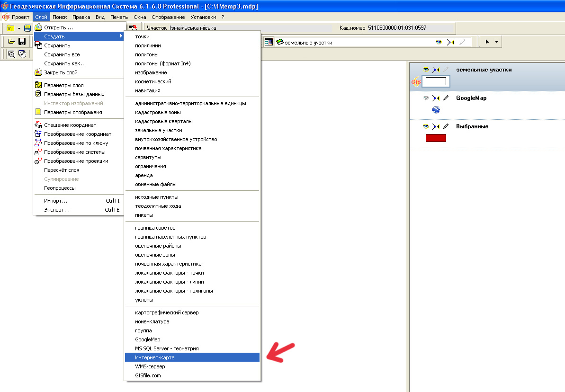The height and width of the screenshot is (392, 565).
Task: Choose Экспорт... from the Слой menu
Action: (79, 210)
